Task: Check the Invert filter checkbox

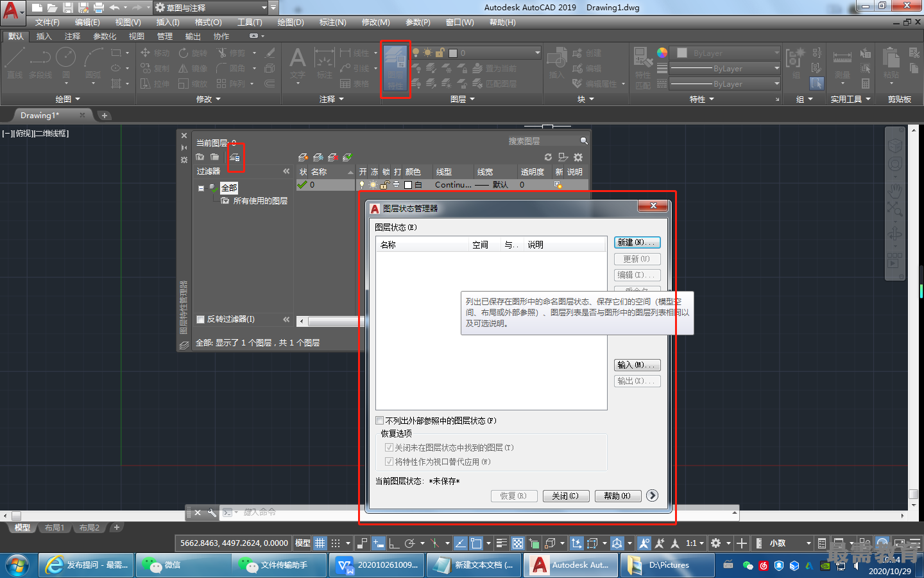Action: click(200, 319)
